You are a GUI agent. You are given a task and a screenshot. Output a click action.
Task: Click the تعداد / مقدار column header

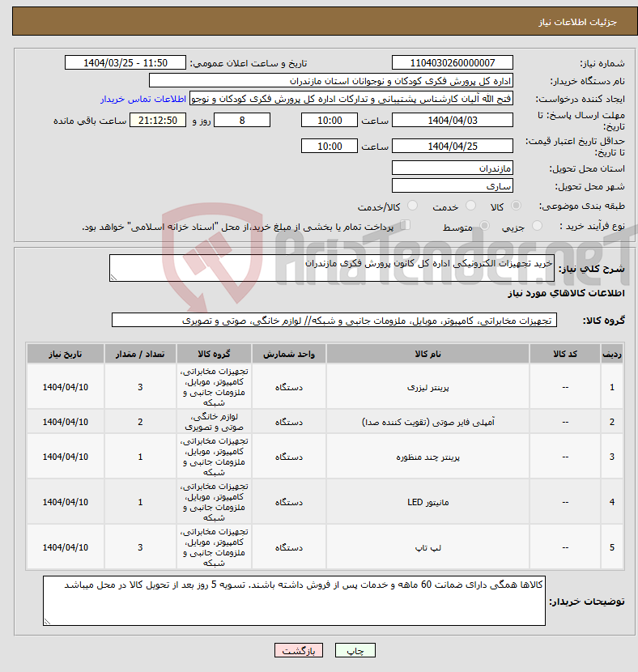point(140,354)
